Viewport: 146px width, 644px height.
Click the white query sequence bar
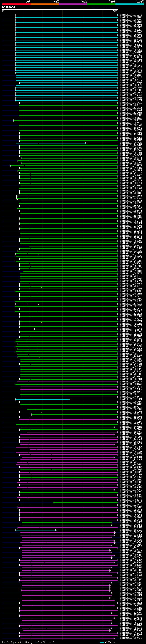click(60, 10)
